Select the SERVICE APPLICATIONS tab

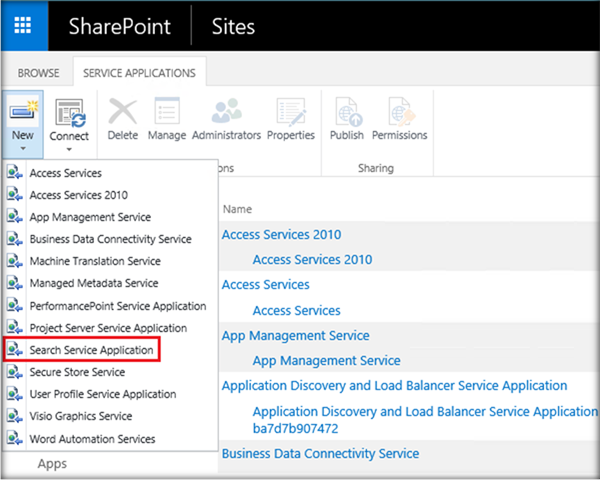140,73
